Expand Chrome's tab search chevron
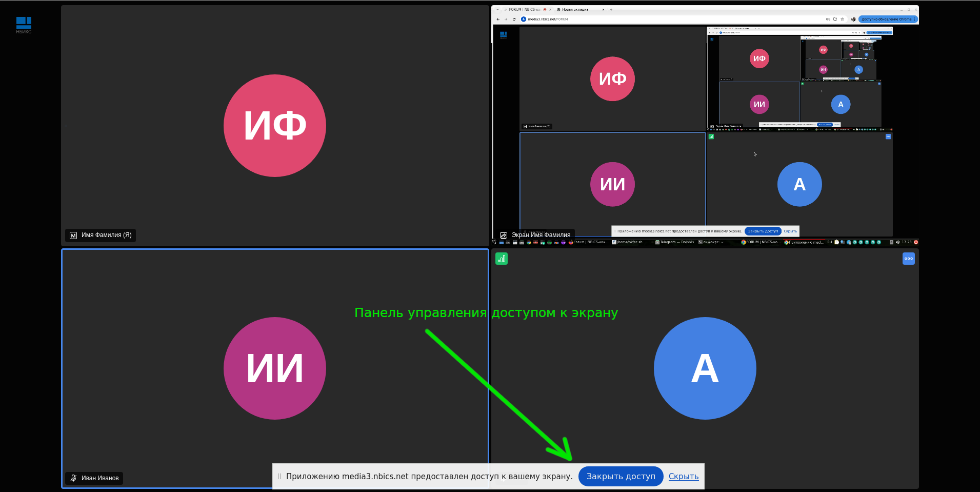 (x=497, y=10)
